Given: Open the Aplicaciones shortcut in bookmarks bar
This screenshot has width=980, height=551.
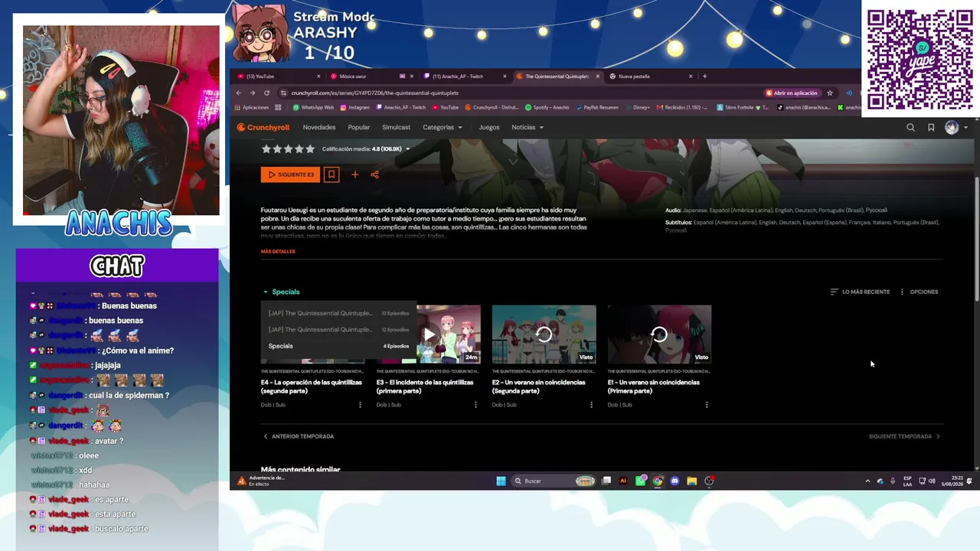Looking at the screenshot, I should [252, 107].
